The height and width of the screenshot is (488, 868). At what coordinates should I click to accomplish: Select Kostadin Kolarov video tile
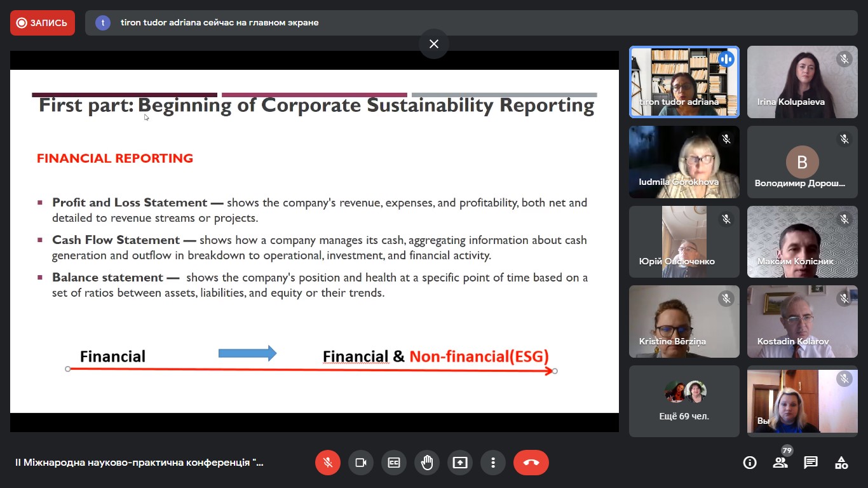click(802, 322)
